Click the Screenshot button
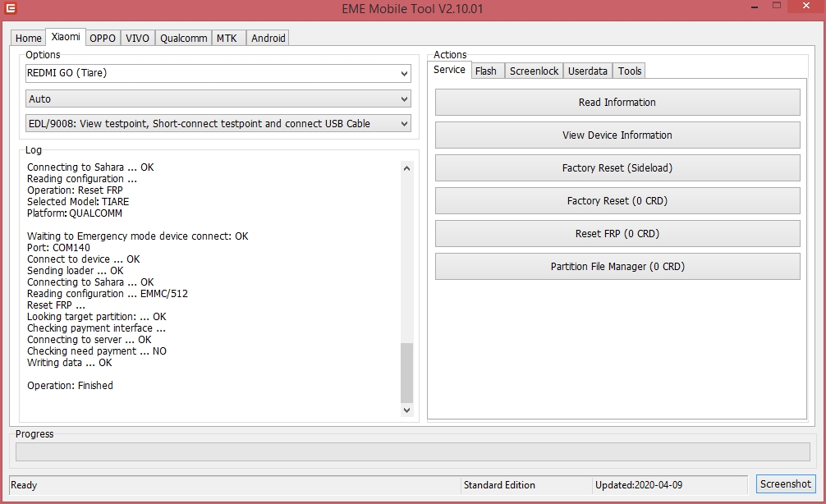The width and height of the screenshot is (826, 504). coord(786,484)
